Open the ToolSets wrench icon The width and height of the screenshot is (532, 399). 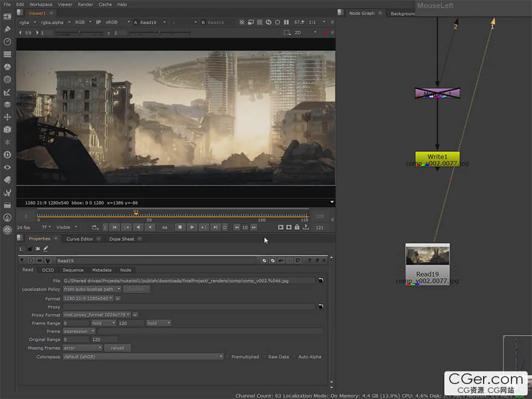(7, 192)
